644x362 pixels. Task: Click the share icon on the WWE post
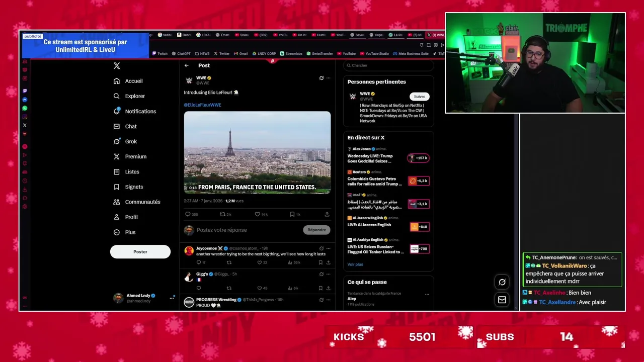[327, 214]
